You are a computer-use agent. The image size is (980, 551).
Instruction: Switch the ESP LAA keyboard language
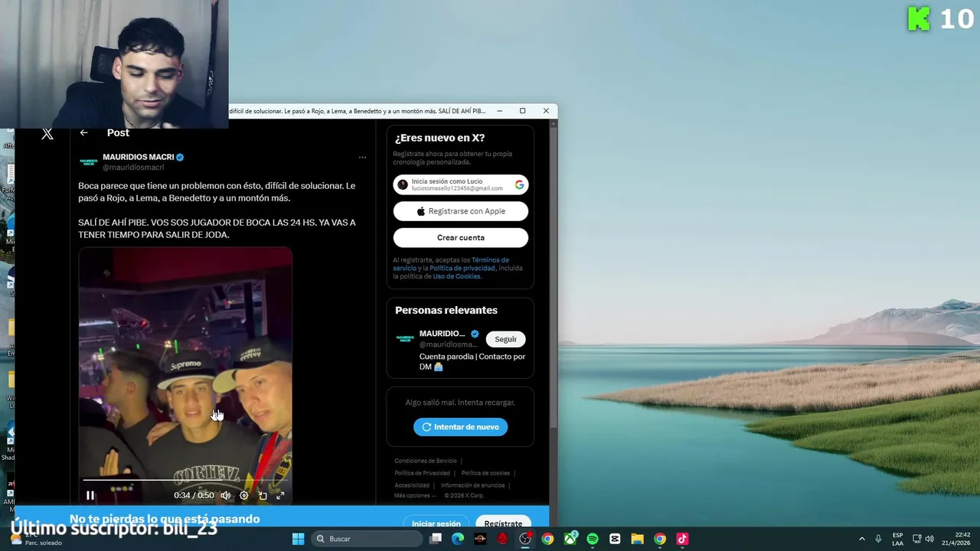[x=897, y=539]
